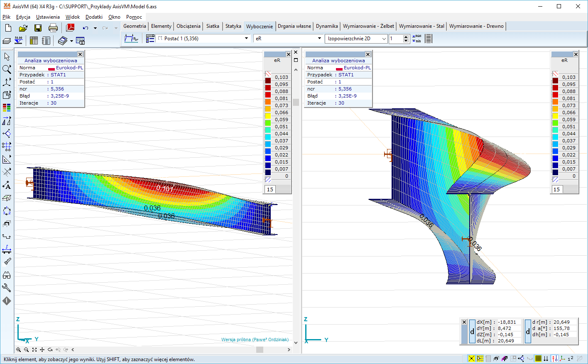Click the scale factor input field showing 1

[396, 39]
